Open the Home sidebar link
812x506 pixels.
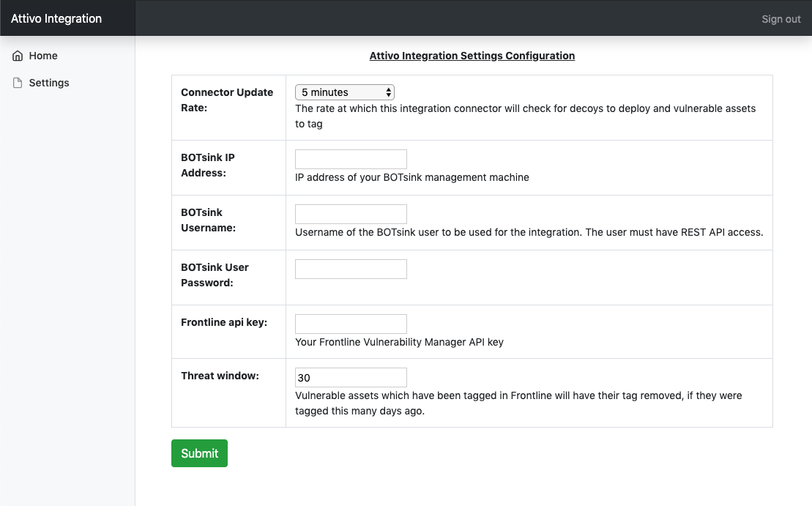pos(43,56)
